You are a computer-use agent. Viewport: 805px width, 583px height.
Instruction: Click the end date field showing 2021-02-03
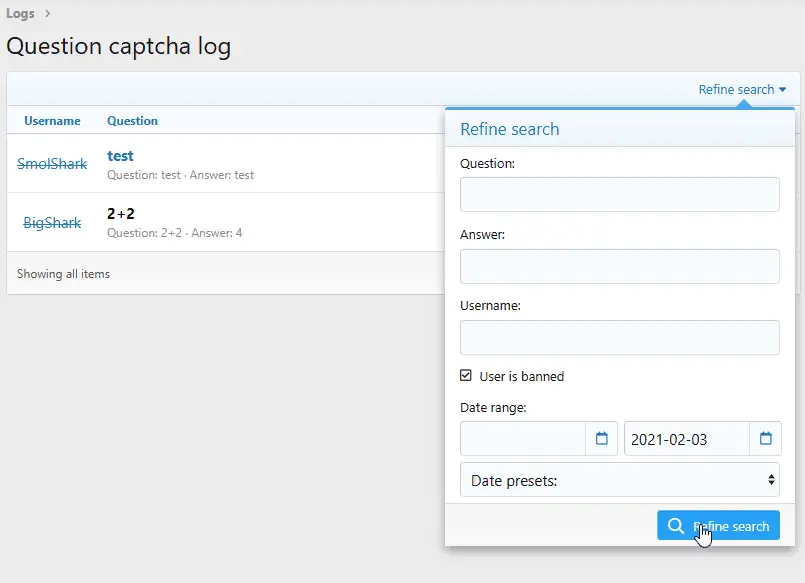tap(686, 439)
